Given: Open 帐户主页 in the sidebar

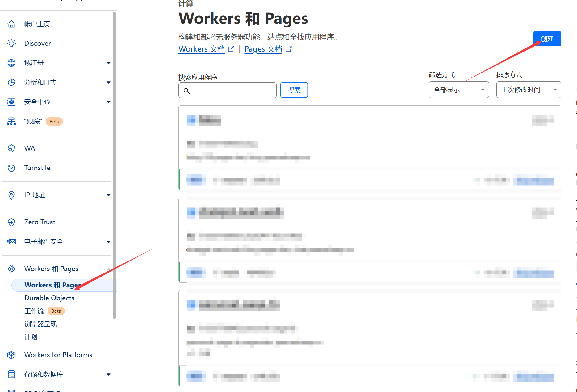Looking at the screenshot, I should (x=37, y=24).
